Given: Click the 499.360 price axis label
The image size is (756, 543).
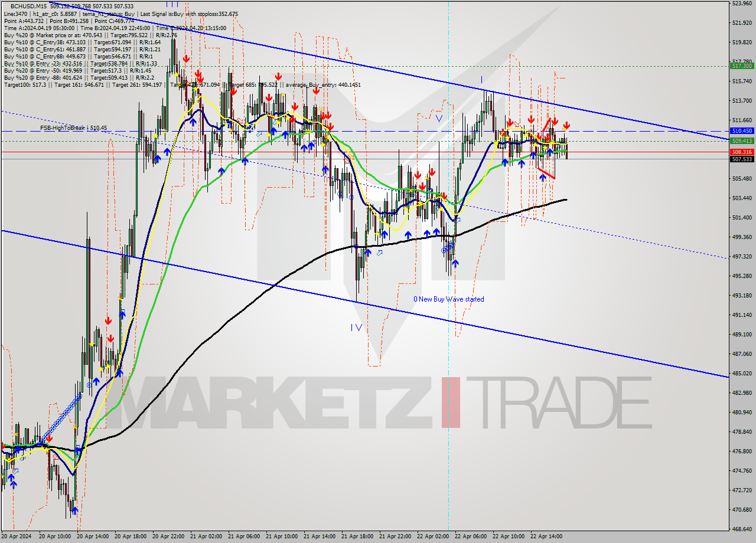Looking at the screenshot, I should pos(741,237).
